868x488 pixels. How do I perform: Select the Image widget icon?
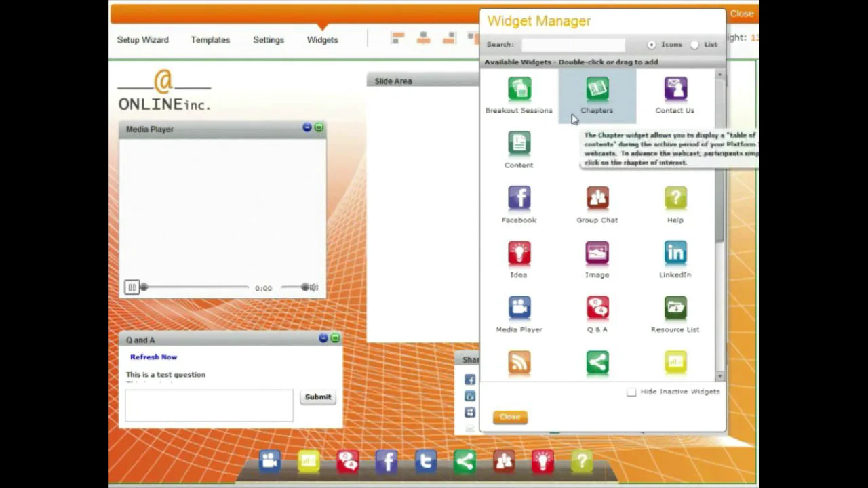coord(597,253)
